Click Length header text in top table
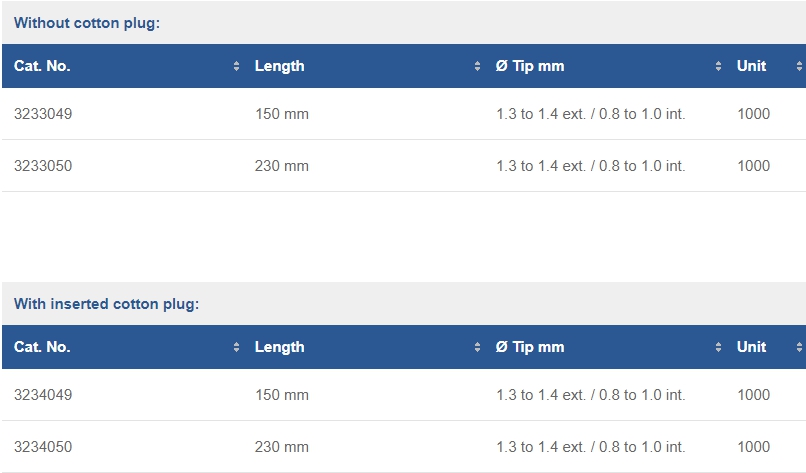806x473 pixels. click(280, 66)
